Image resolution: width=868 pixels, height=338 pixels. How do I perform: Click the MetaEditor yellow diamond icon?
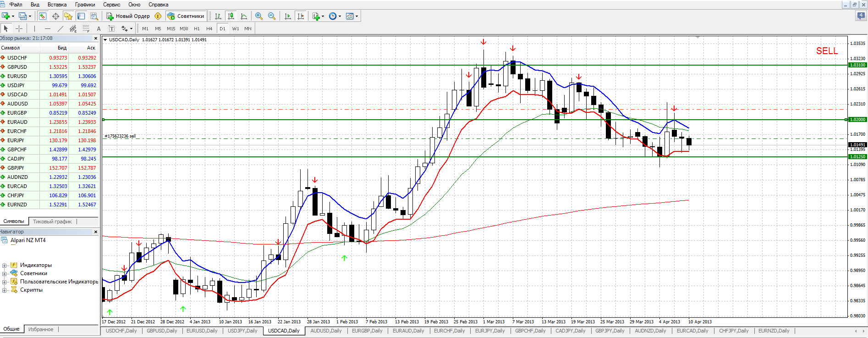(x=158, y=16)
